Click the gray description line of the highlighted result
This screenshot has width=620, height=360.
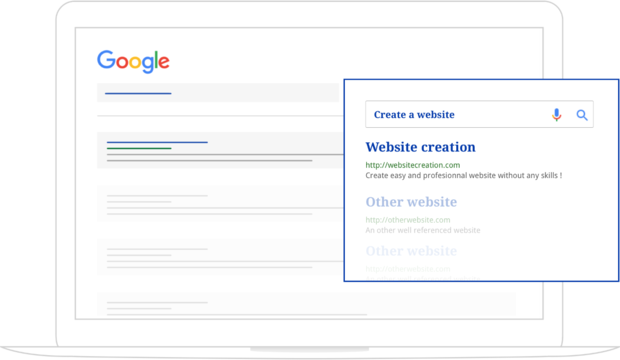coord(210,161)
